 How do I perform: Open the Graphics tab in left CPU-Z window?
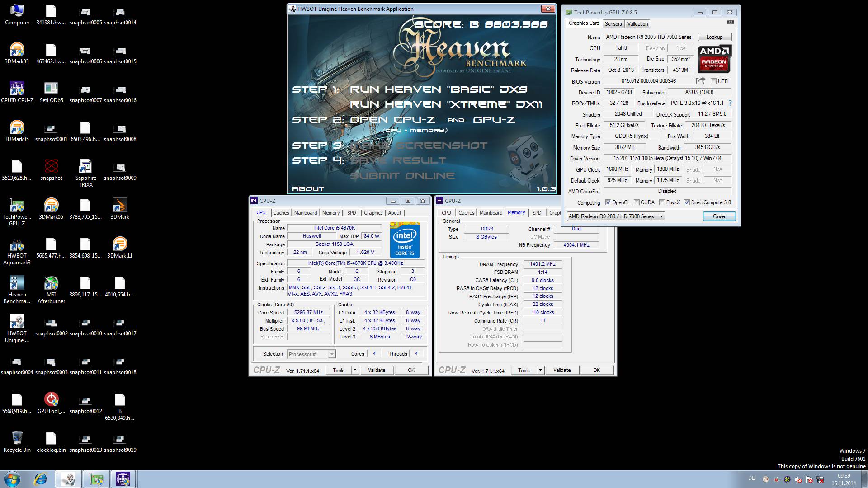[373, 213]
